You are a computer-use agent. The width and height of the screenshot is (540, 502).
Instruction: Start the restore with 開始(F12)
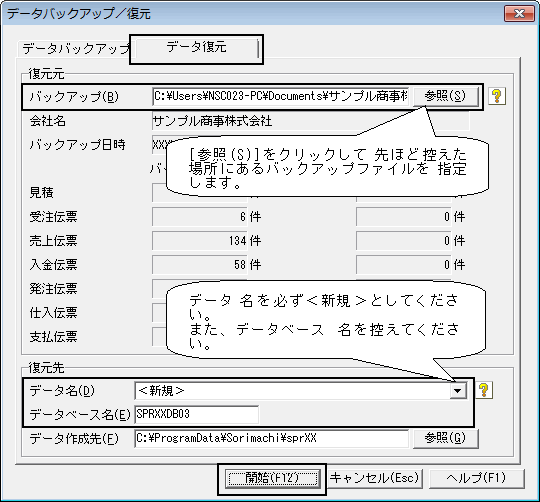pyautogui.click(x=272, y=478)
